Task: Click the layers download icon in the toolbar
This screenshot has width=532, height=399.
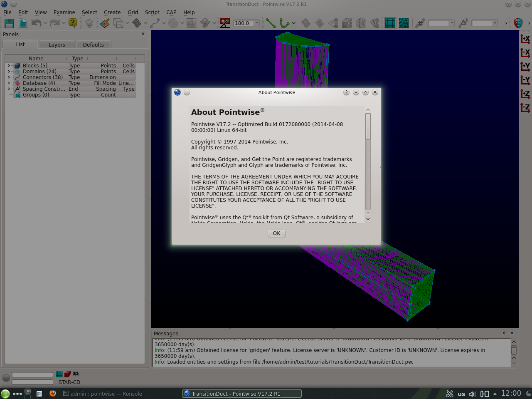Action: tap(89, 23)
